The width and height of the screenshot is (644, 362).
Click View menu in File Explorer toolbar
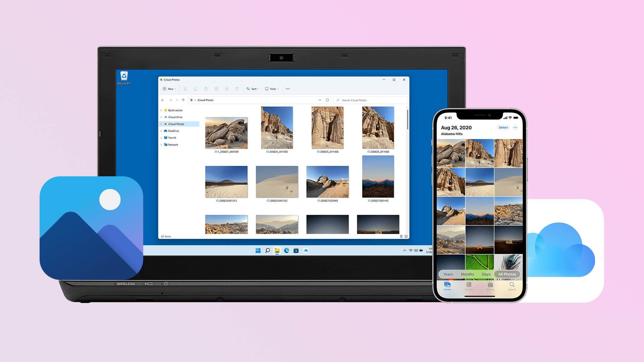(272, 89)
